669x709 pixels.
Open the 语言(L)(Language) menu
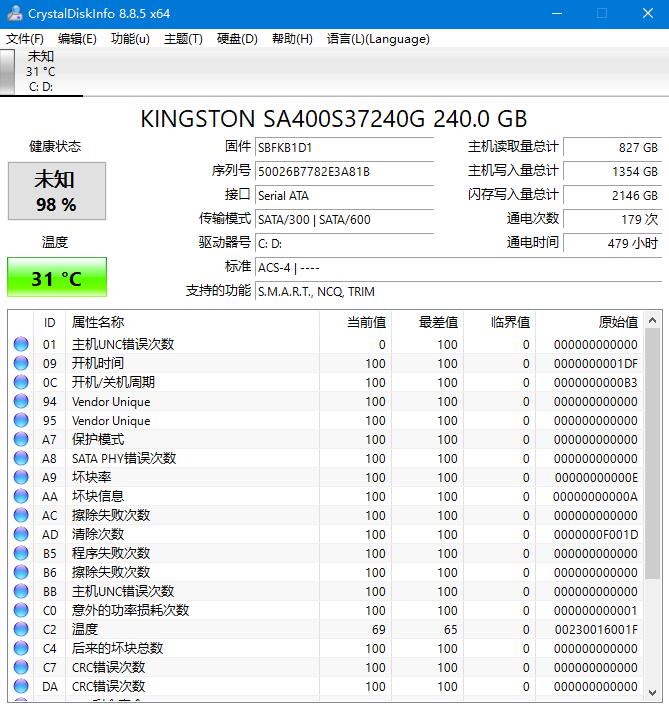point(378,39)
